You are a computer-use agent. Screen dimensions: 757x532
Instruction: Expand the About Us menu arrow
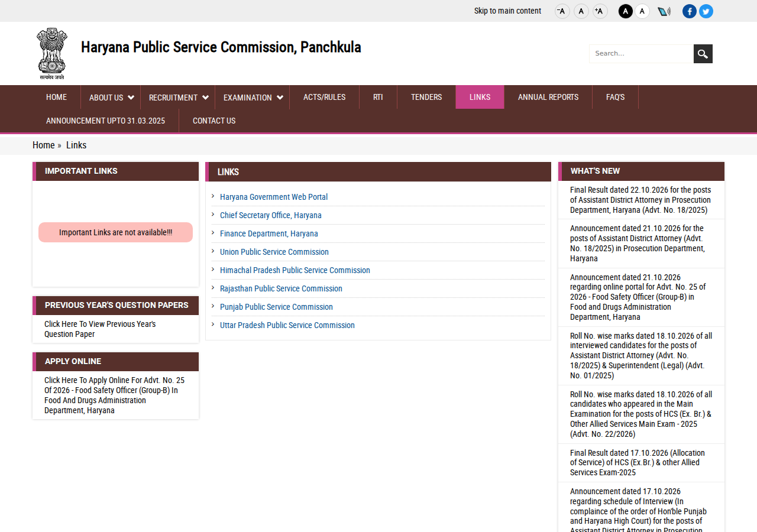(131, 98)
